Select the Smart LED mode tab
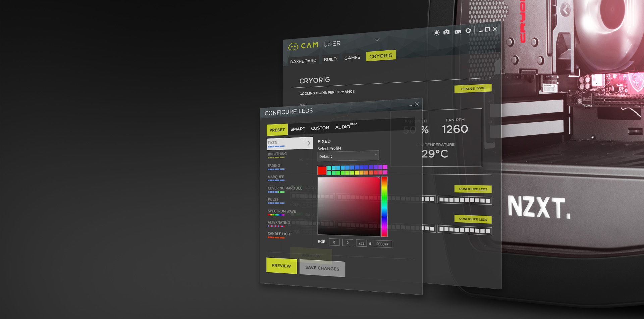The width and height of the screenshot is (644, 319). [x=298, y=129]
